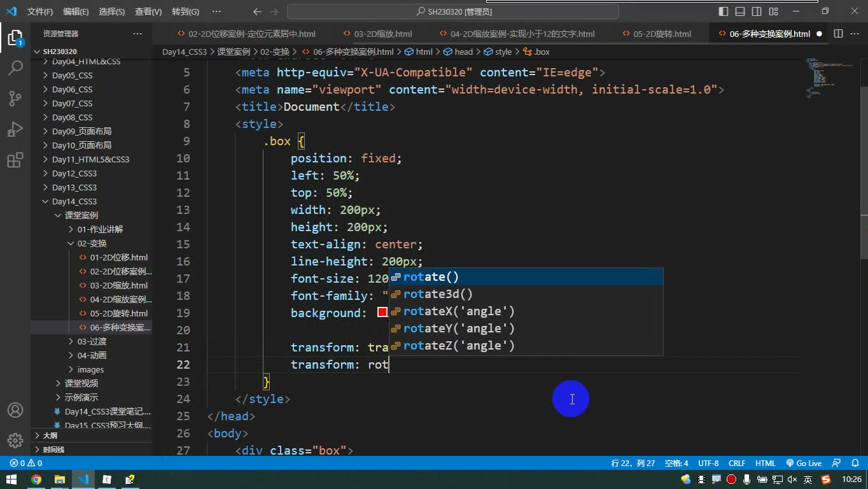
Task: Open the Manage gear settings
Action: pyautogui.click(x=15, y=441)
